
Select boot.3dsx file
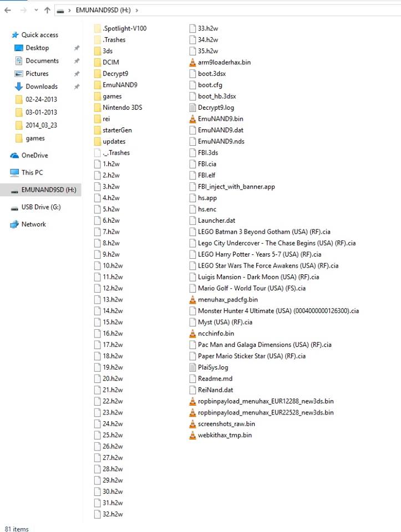coord(211,73)
